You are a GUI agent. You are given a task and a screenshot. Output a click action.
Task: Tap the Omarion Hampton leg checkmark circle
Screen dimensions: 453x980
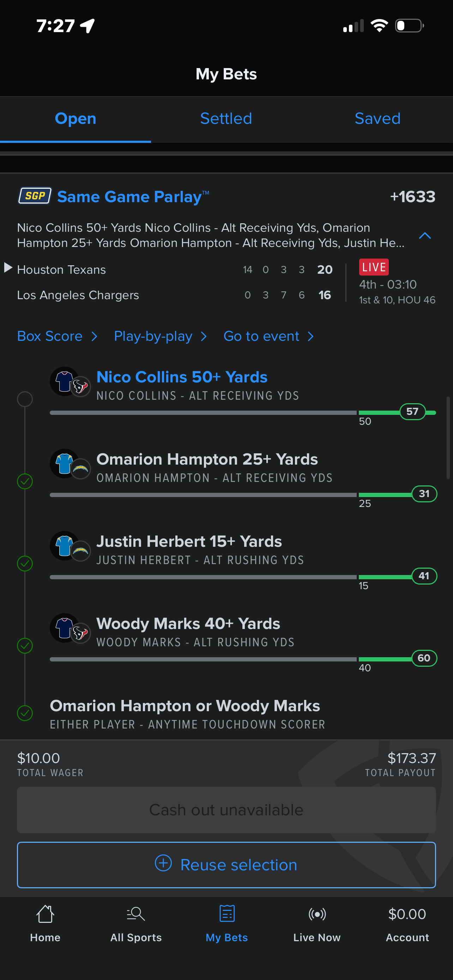pyautogui.click(x=25, y=481)
